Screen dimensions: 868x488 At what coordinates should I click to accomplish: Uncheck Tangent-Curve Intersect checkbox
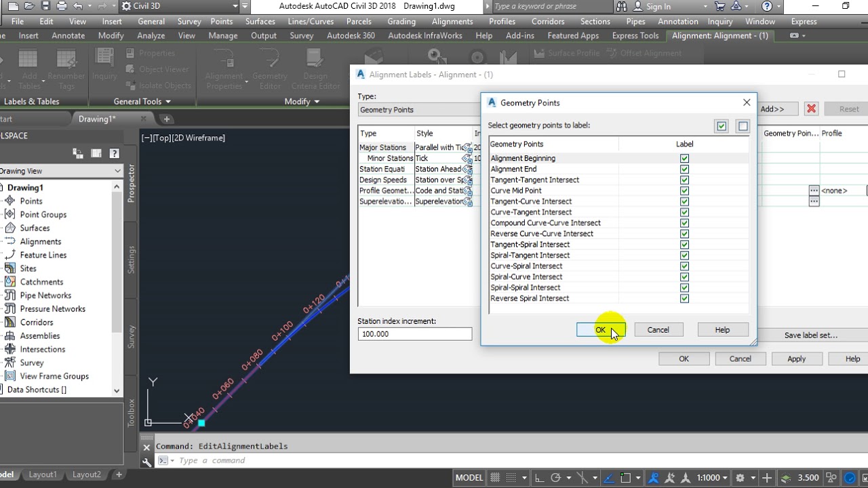684,201
